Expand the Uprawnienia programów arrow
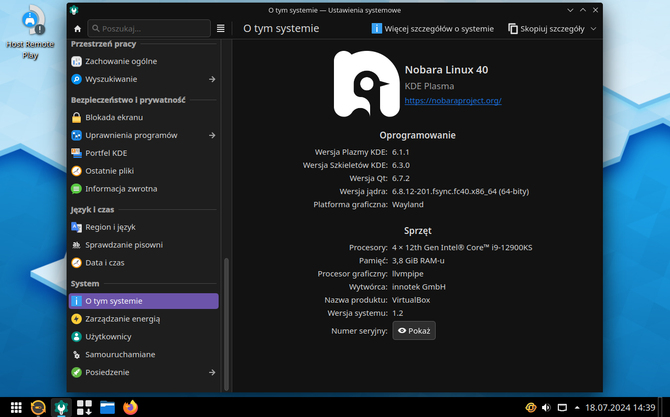Image resolution: width=670 pixels, height=417 pixels. tap(212, 135)
